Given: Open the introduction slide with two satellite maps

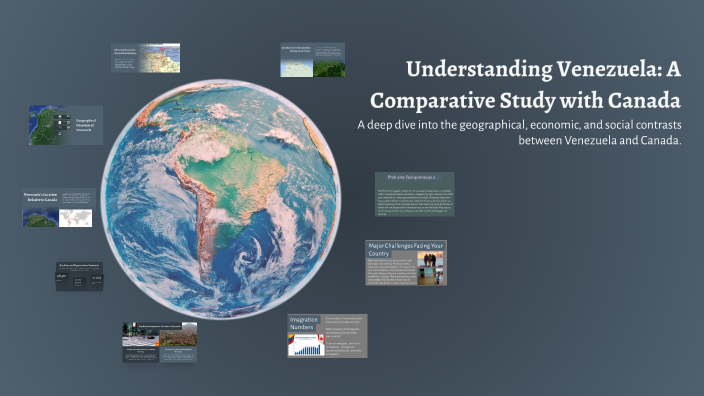Looking at the screenshot, I should coord(312,60).
